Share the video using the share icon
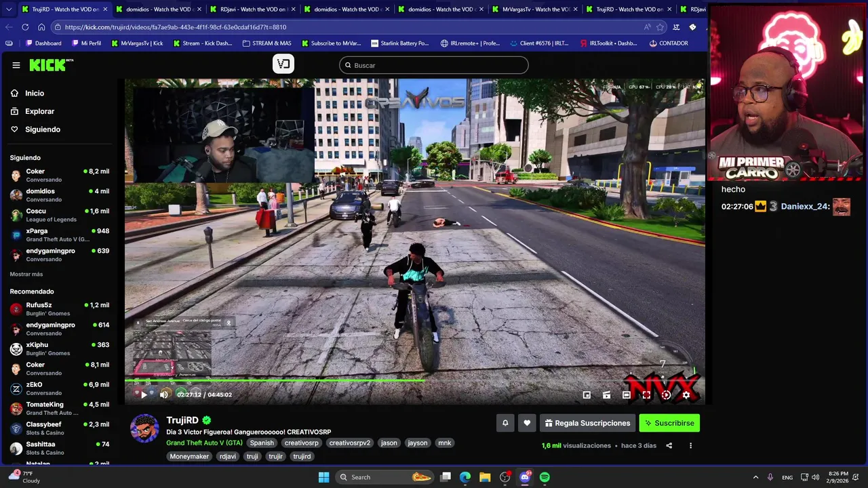Screen dimensions: 868x488 click(669, 446)
